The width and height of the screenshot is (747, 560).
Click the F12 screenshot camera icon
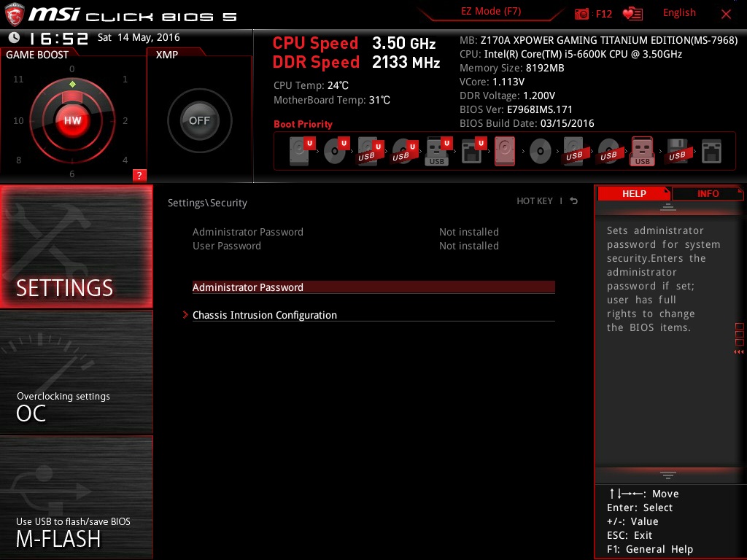click(x=581, y=14)
